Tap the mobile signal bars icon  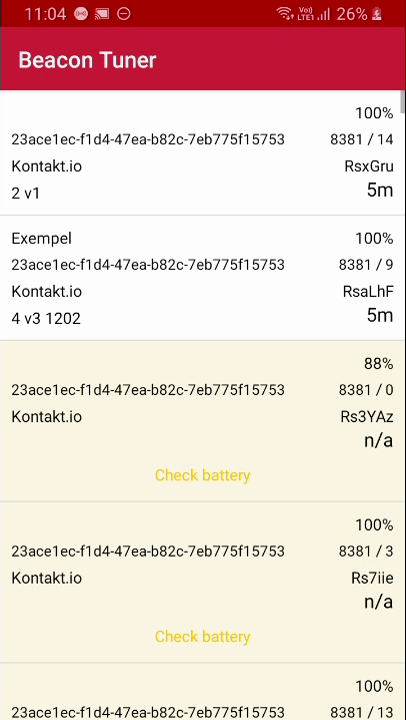(x=324, y=14)
